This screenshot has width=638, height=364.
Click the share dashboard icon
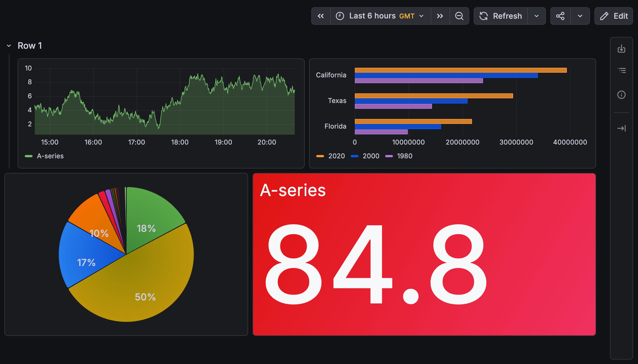560,16
